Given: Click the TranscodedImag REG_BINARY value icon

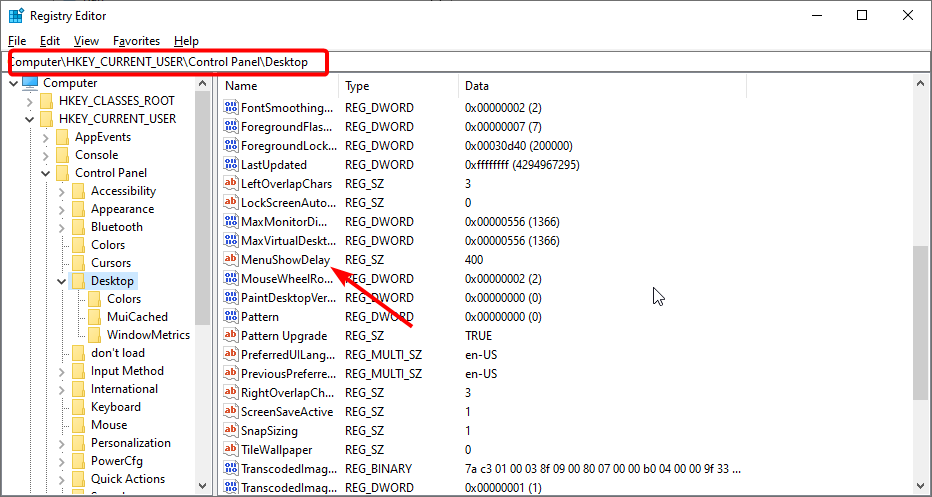Looking at the screenshot, I should [x=231, y=469].
